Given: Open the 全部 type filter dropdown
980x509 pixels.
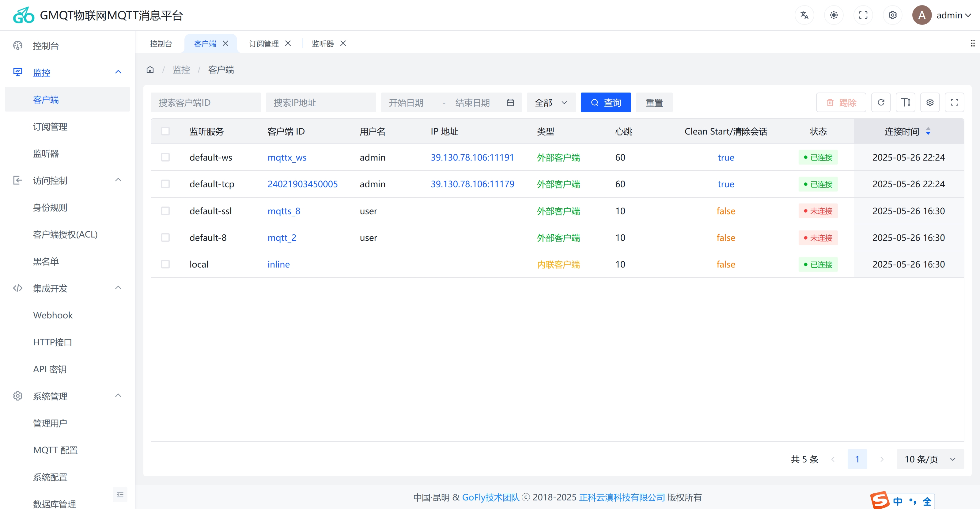Looking at the screenshot, I should 551,102.
